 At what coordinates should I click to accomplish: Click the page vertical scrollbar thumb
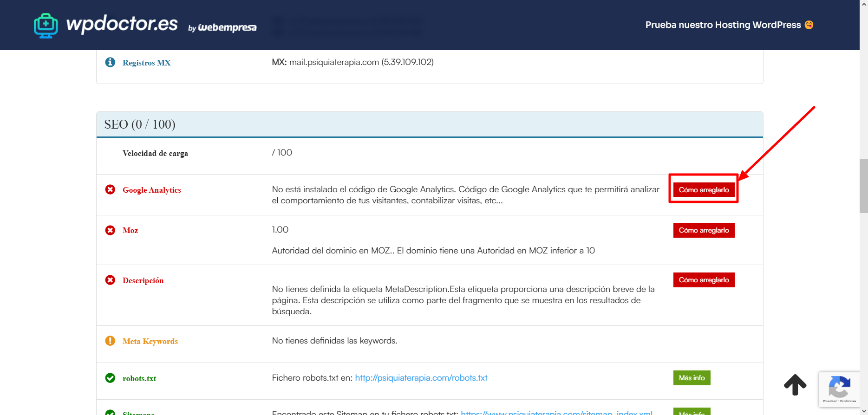pos(864,186)
